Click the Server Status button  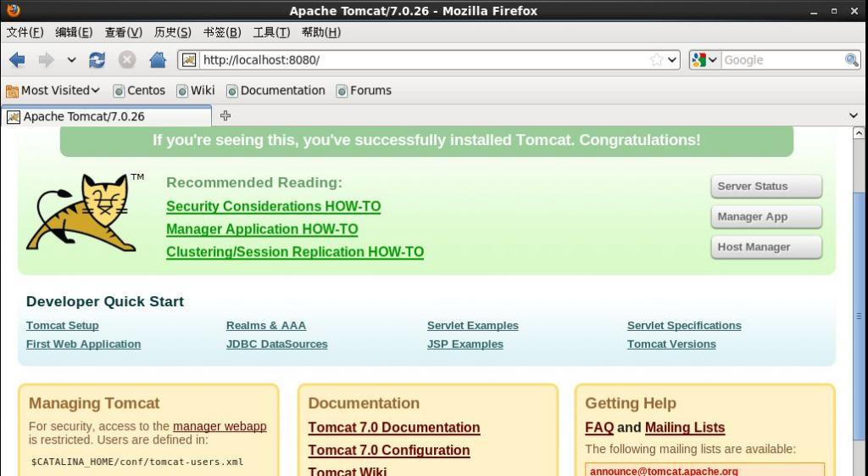point(766,186)
